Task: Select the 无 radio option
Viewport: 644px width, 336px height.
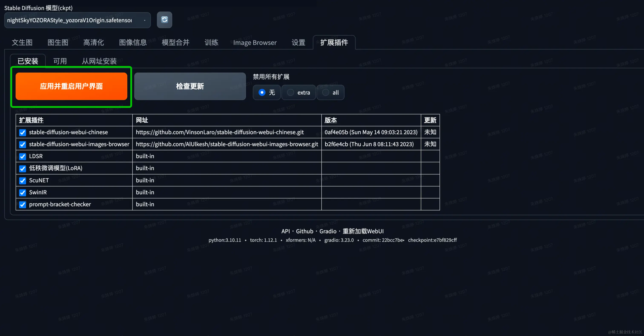Action: 267,92
